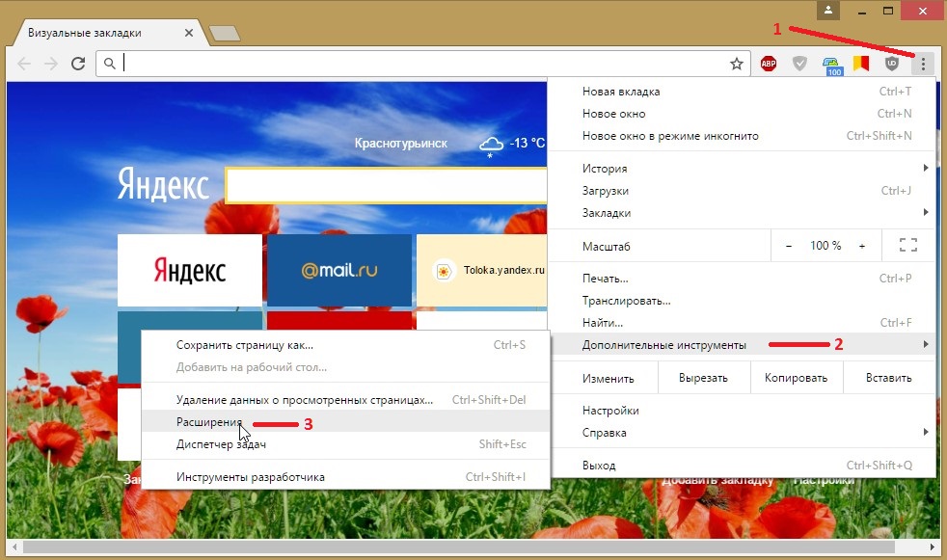Click the search magnifier in address bar

[x=109, y=64]
